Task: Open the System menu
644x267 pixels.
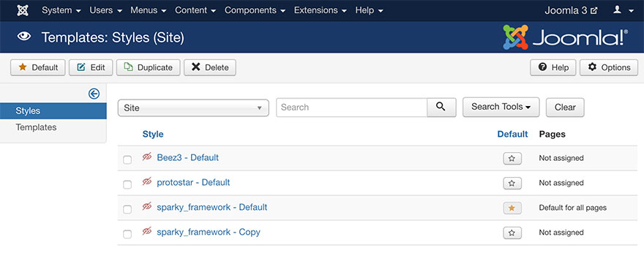Action: (61, 10)
